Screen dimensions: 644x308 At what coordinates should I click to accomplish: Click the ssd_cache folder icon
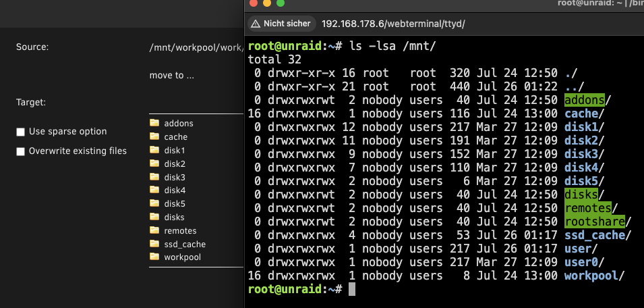[x=154, y=243]
